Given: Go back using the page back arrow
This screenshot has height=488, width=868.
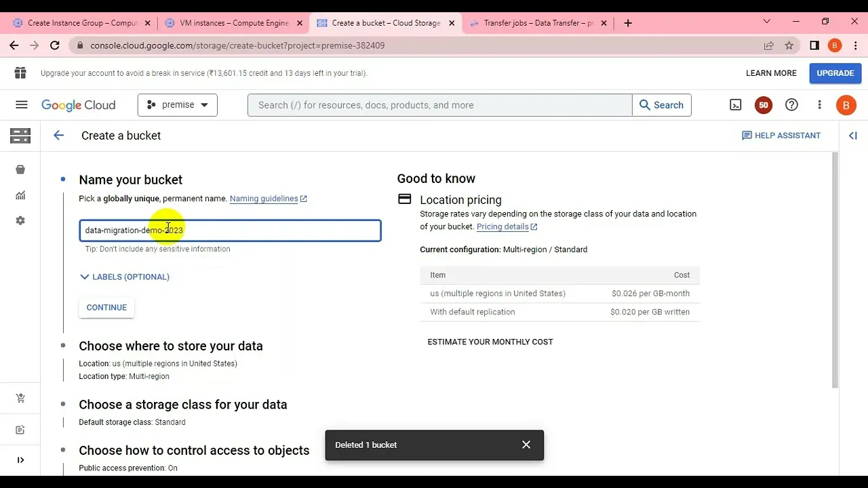Looking at the screenshot, I should [x=59, y=136].
